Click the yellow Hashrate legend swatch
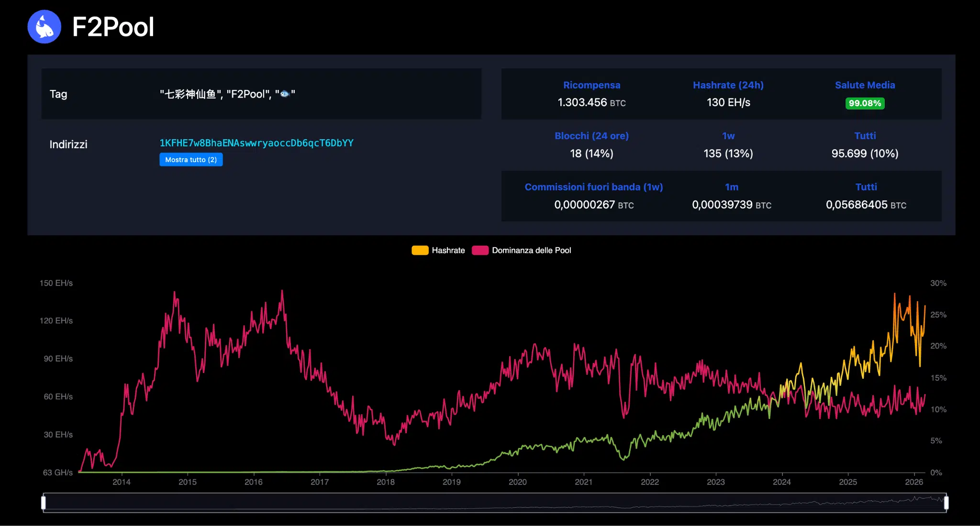This screenshot has width=980, height=526. pos(420,250)
